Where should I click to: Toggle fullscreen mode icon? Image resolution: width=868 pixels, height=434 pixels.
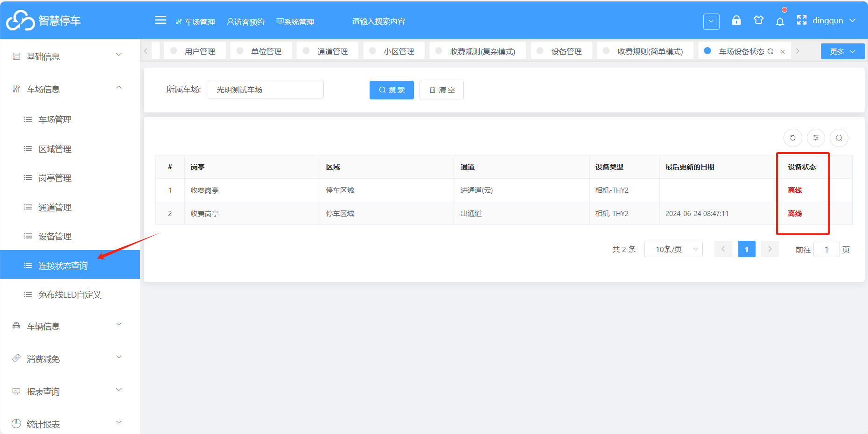(x=802, y=20)
